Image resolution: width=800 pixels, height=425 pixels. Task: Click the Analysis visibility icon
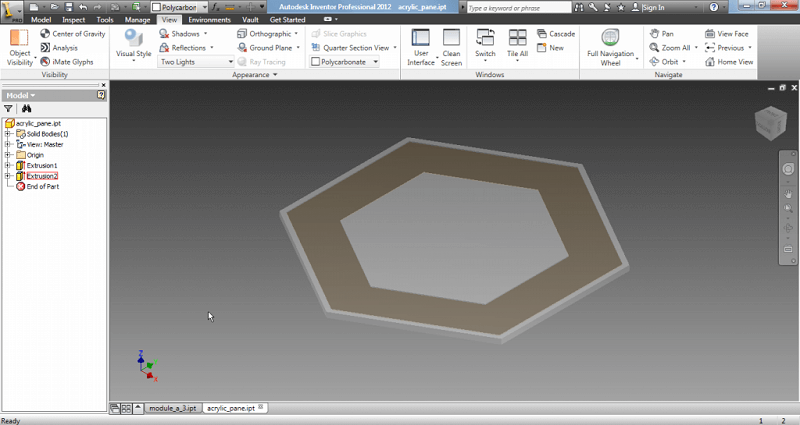(45, 47)
